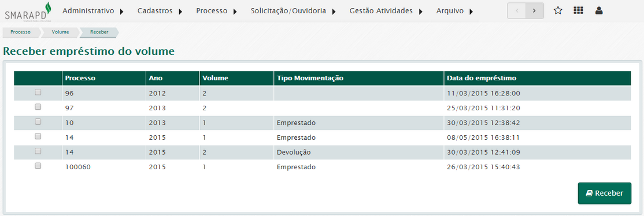644x216 pixels.
Task: Click the SMARAPD logo
Action: click(28, 12)
